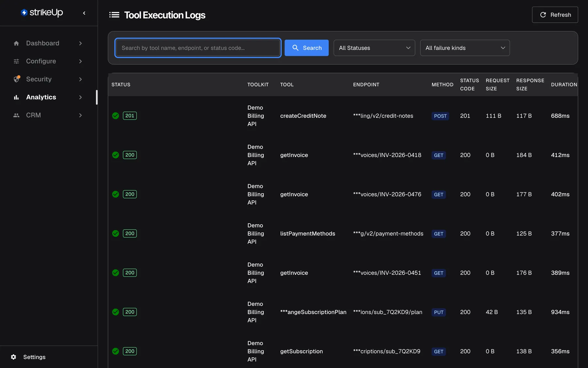Click endpoint ***g/v2/payment-methods
The image size is (588, 368).
(388, 234)
